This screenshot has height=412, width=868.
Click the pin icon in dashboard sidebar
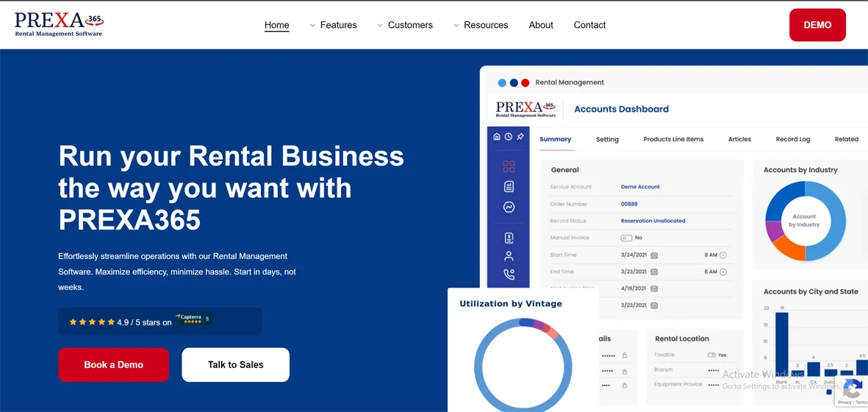pos(520,137)
